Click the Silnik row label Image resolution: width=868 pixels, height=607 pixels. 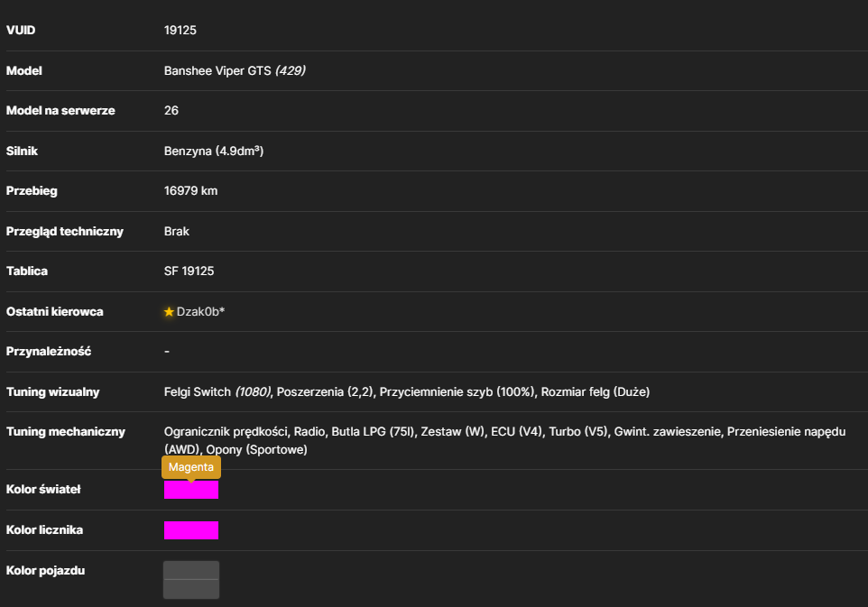[x=23, y=151]
